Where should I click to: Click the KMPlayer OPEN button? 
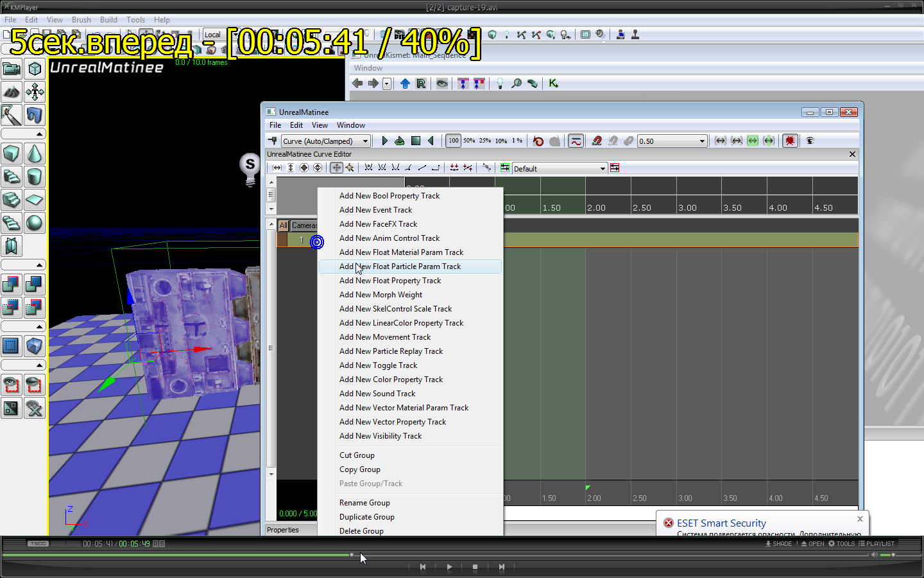tap(812, 544)
